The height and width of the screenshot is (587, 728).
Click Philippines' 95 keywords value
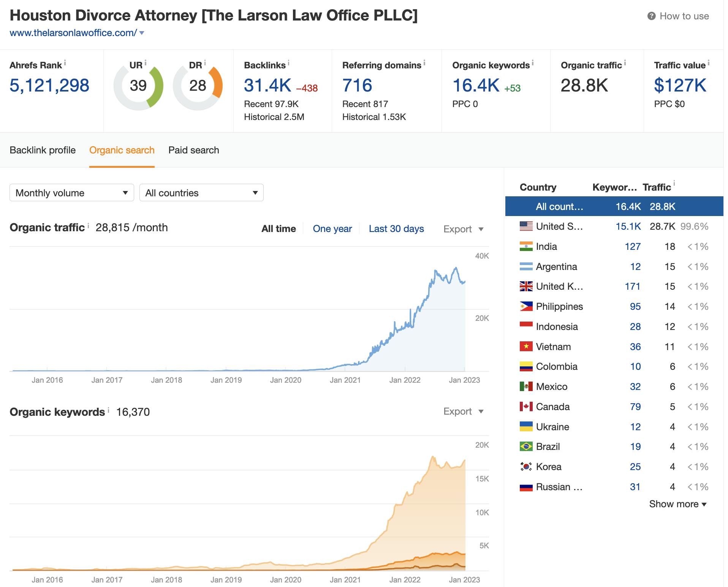point(635,306)
